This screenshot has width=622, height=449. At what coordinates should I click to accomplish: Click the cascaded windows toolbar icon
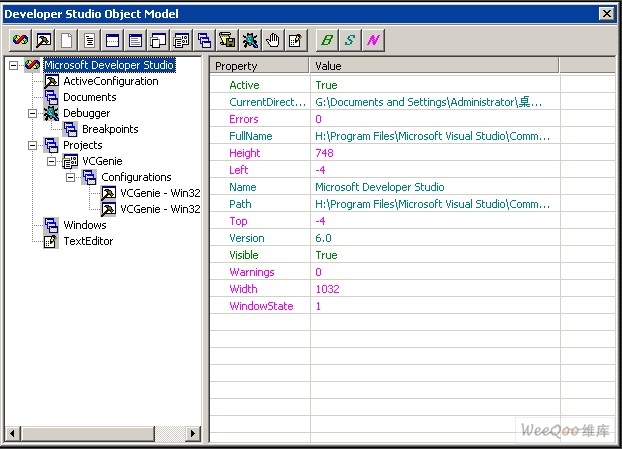[x=158, y=41]
